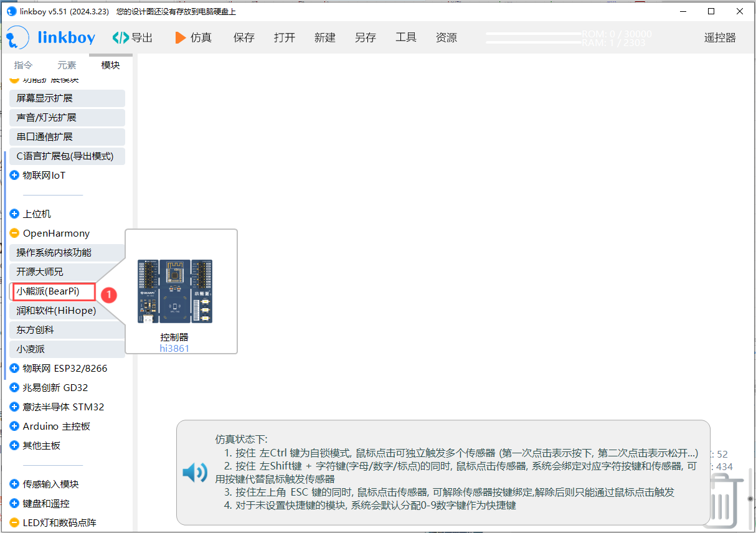Viewport: 756px width, 533px height.
Task: Select 串口通信扩展 module category
Action: [x=67, y=137]
